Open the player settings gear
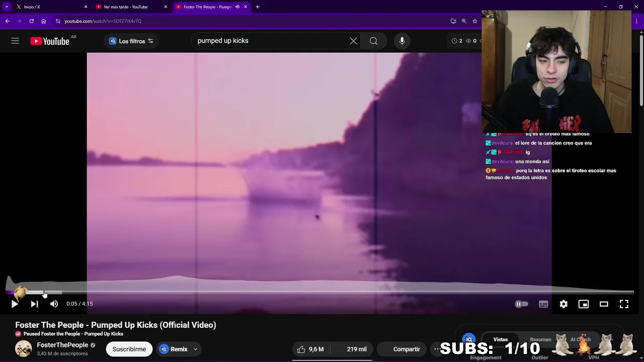 point(563,304)
